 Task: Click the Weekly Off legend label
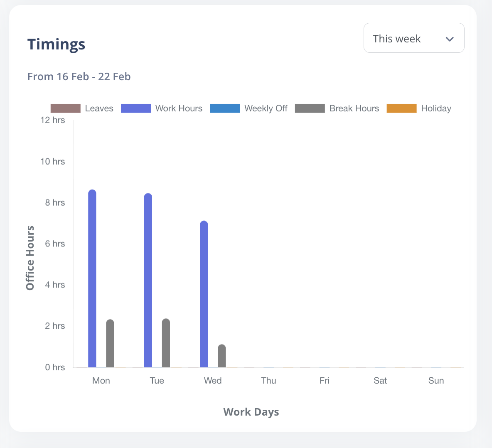click(x=266, y=108)
